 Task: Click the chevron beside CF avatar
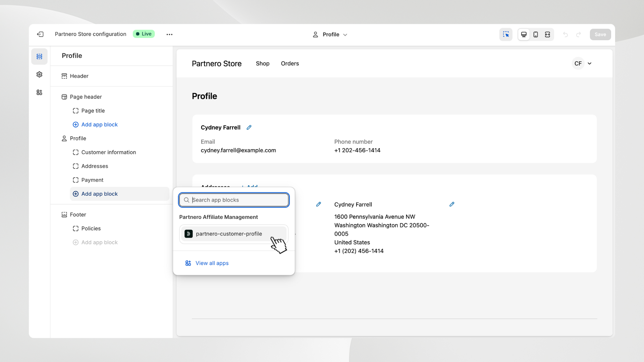589,63
